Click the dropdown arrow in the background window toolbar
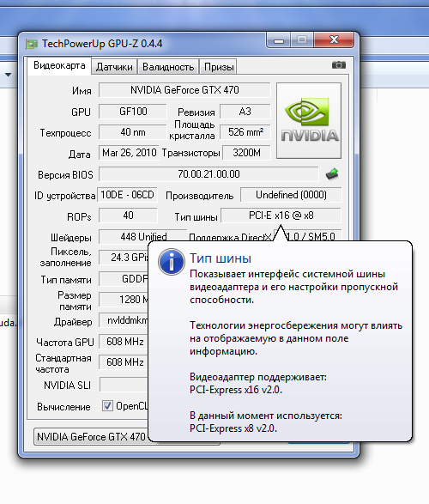This screenshot has height=504, width=429. pyautogui.click(x=8, y=75)
